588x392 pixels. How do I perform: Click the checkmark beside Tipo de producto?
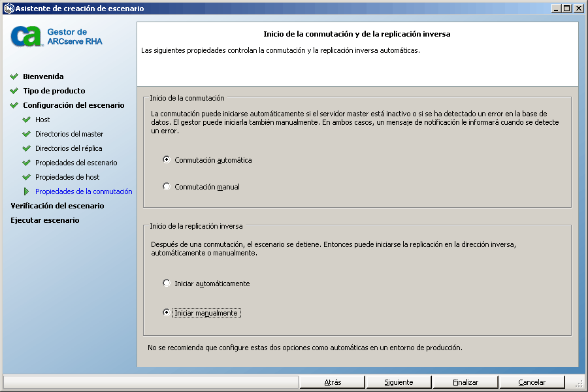point(14,91)
